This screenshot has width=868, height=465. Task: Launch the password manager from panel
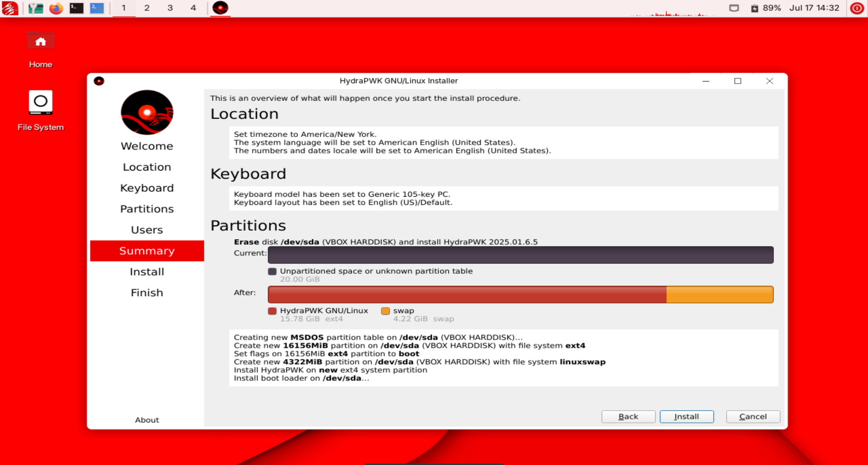(35, 8)
